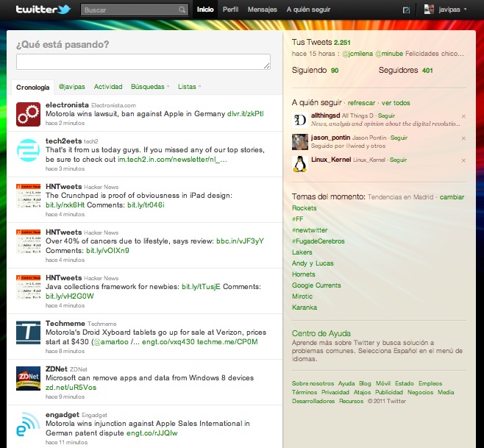This screenshot has height=448, width=484.
Task: Dismiss Linux_Kernel follow suggestion
Action: tap(463, 160)
